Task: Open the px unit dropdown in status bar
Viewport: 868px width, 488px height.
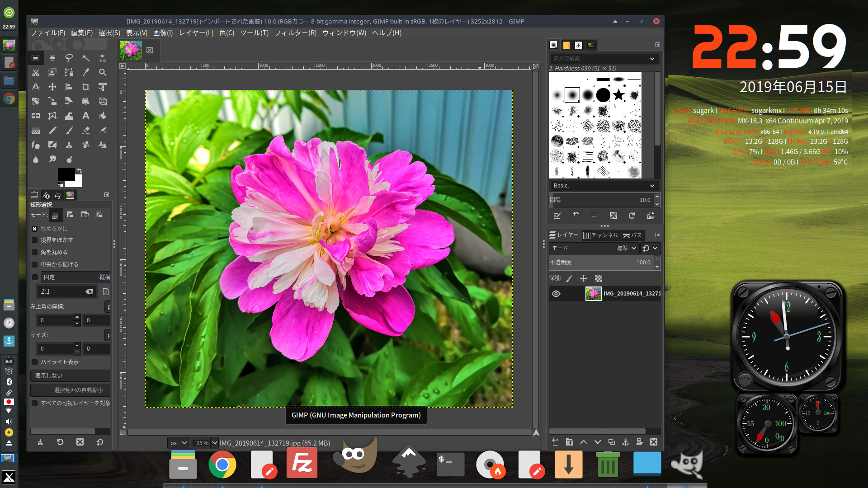Action: click(x=178, y=443)
